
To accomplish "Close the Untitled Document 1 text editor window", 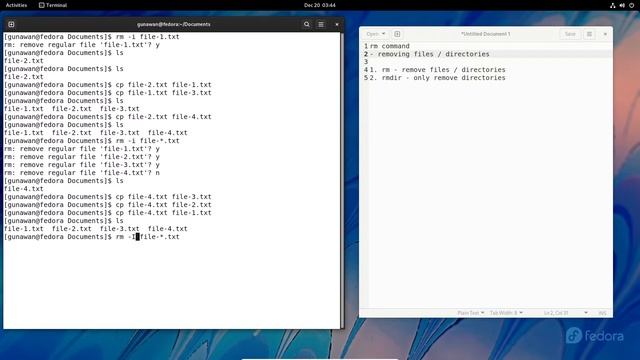I will [605, 34].
